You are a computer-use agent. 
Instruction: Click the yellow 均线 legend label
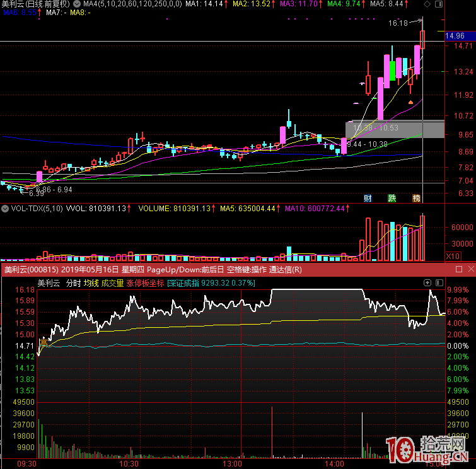91,283
